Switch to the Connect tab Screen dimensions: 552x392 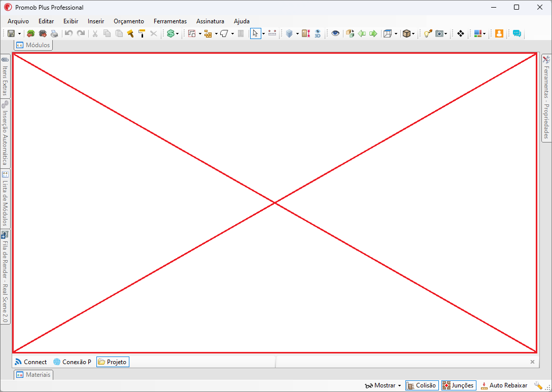point(31,362)
